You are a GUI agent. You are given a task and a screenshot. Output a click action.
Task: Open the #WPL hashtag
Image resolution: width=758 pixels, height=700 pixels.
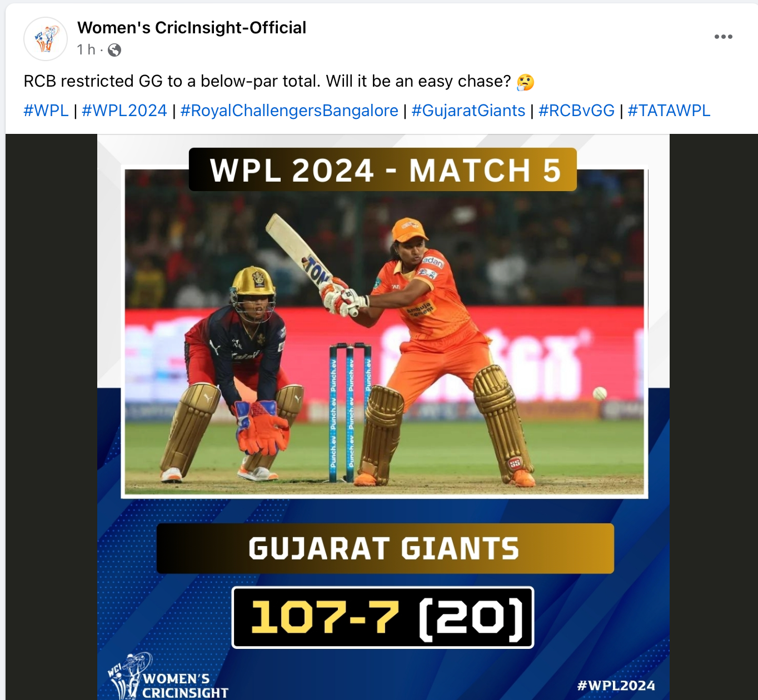pos(46,111)
